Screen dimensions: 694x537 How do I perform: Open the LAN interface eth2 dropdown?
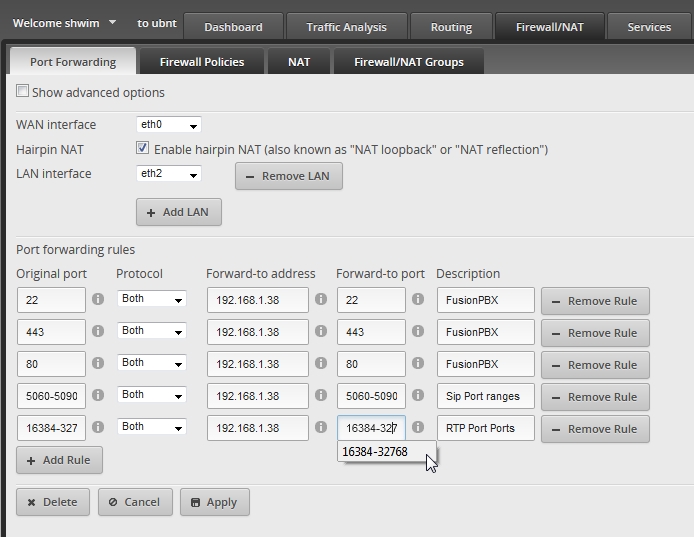click(x=168, y=174)
